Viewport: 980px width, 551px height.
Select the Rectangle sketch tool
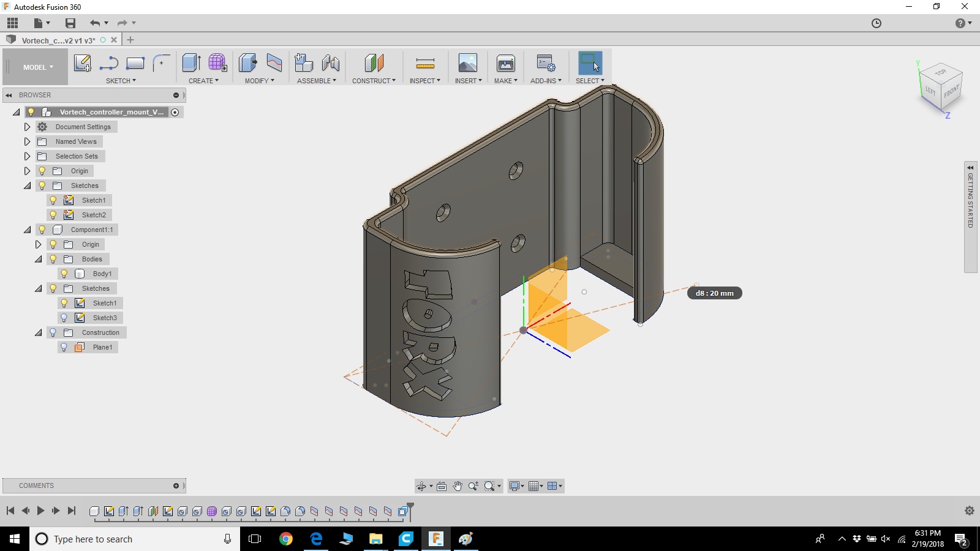[135, 62]
